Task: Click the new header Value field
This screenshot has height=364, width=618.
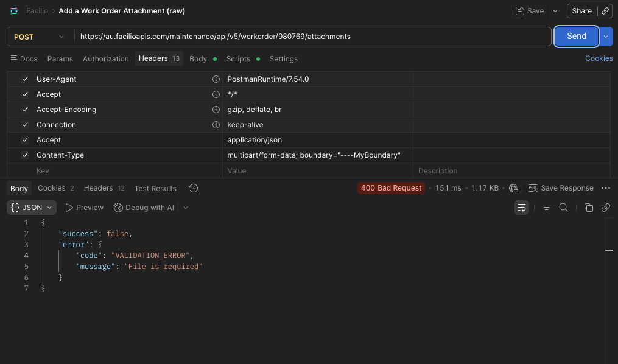Action: pos(318,171)
